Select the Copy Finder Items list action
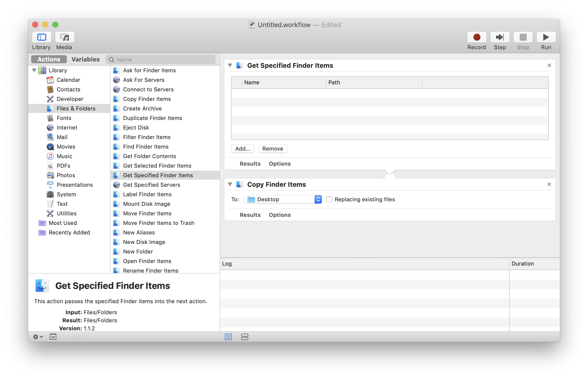The image size is (588, 379). click(x=165, y=99)
